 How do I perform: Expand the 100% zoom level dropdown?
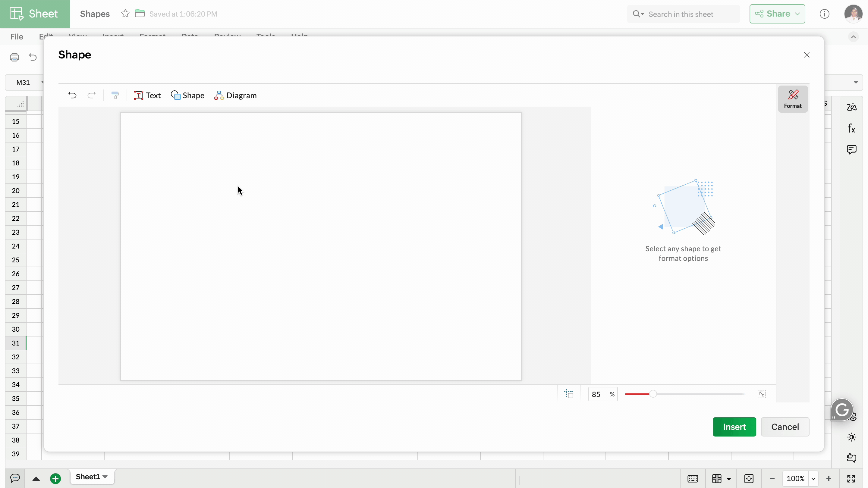point(813,479)
